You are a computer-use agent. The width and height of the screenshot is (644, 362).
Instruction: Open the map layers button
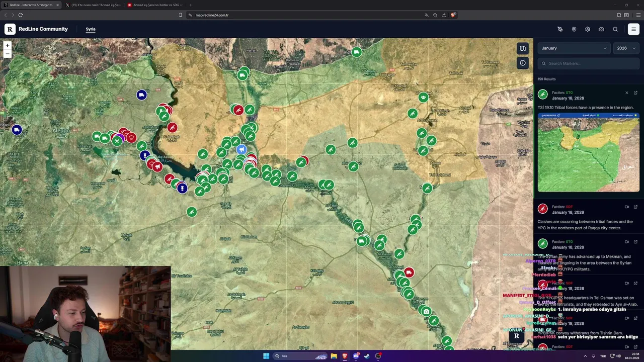pyautogui.click(x=523, y=49)
